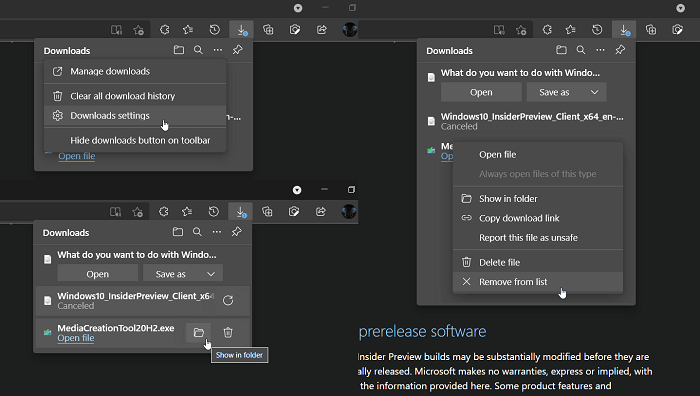Click Save as button in panel with MediaCreationTool20H2.exe

coord(171,274)
